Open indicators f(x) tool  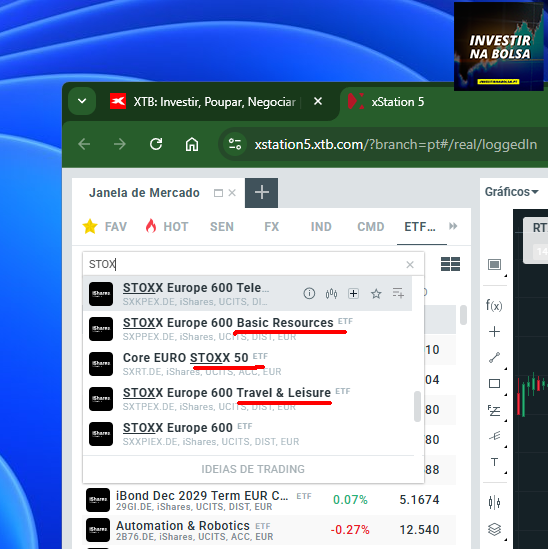click(494, 305)
